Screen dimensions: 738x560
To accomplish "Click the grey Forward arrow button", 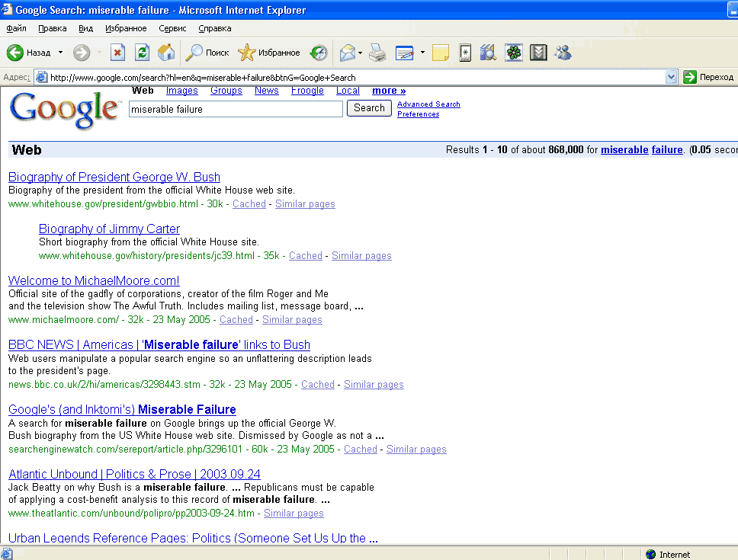I will [82, 53].
